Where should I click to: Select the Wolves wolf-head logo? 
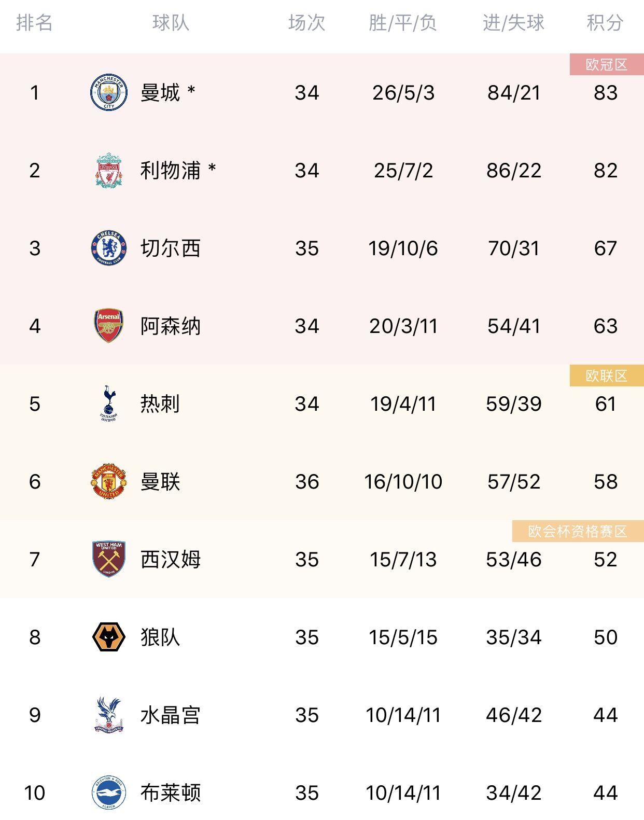tap(109, 637)
